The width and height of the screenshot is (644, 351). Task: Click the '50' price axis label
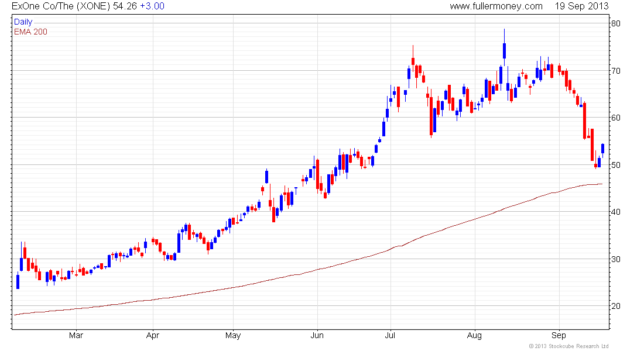616,165
